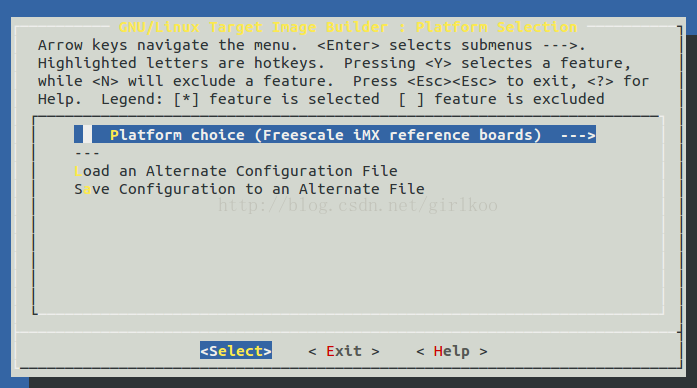
Task: Activate the highlighted <Select> button
Action: [x=236, y=351]
